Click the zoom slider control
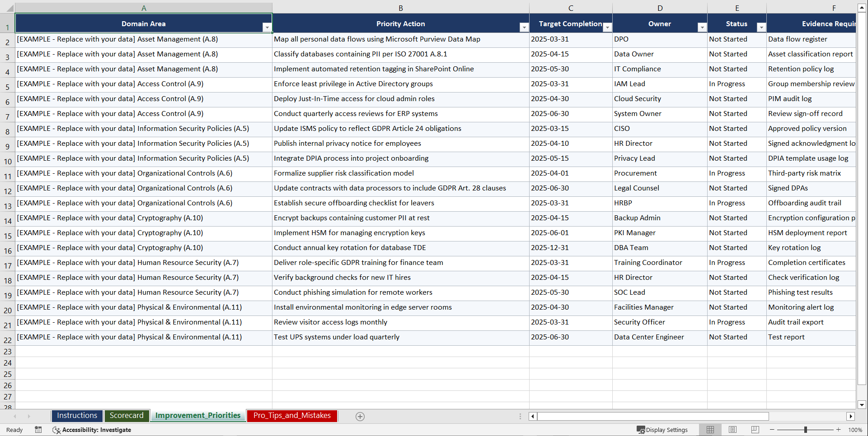 (806, 430)
